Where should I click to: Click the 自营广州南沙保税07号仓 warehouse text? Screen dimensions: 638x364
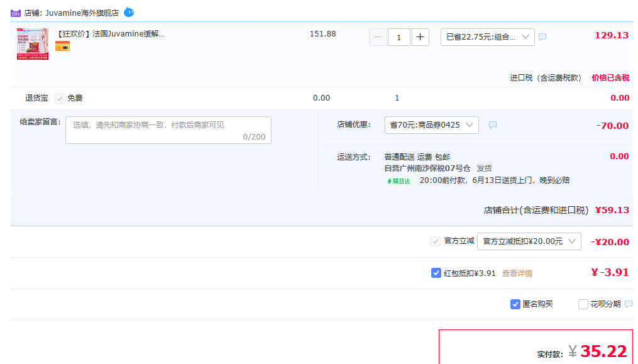pyautogui.click(x=427, y=168)
